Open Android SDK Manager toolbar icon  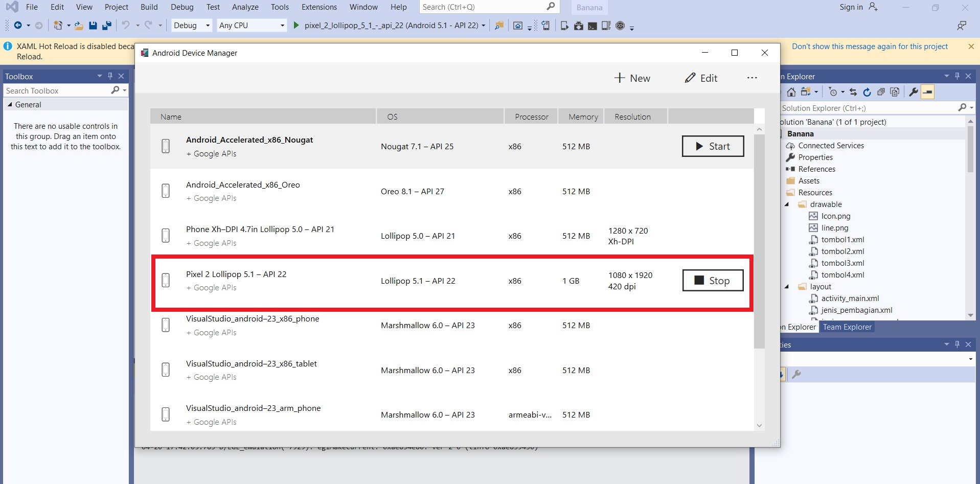(579, 26)
